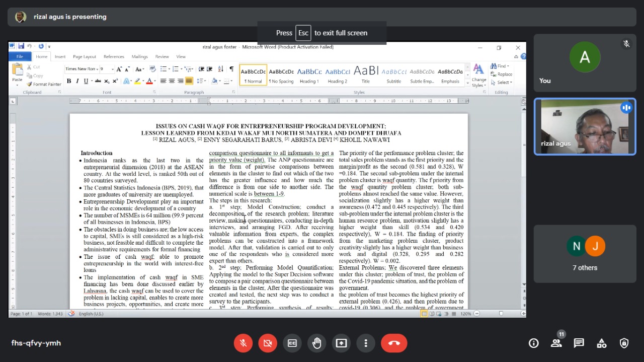Click Replace in the Editing group
644x362 pixels.
tap(502, 74)
